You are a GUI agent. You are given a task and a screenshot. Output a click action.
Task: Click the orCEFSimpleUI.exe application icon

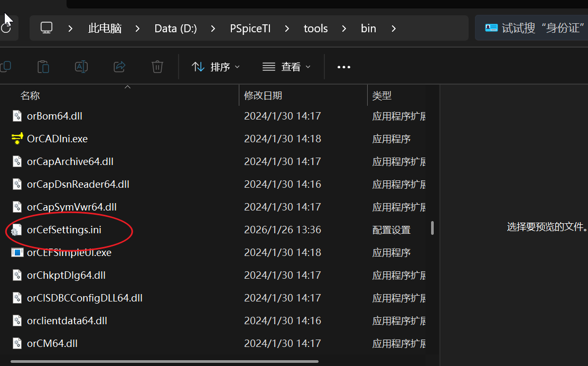tap(17, 252)
